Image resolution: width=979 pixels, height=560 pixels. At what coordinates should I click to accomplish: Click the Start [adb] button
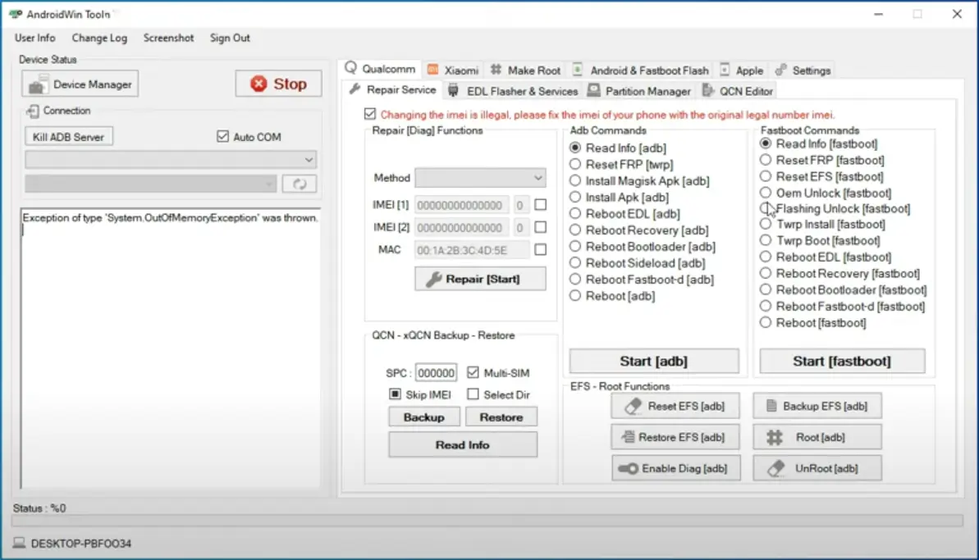(x=654, y=361)
